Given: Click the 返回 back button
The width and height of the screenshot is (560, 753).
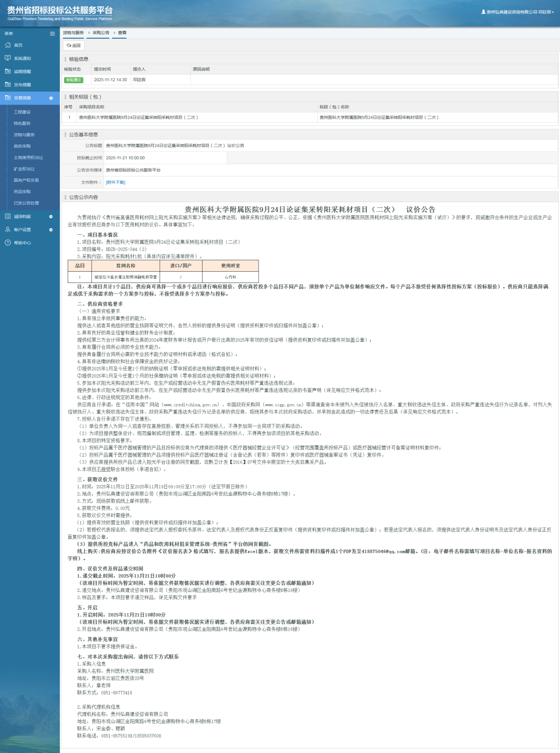Looking at the screenshot, I should coord(74,46).
